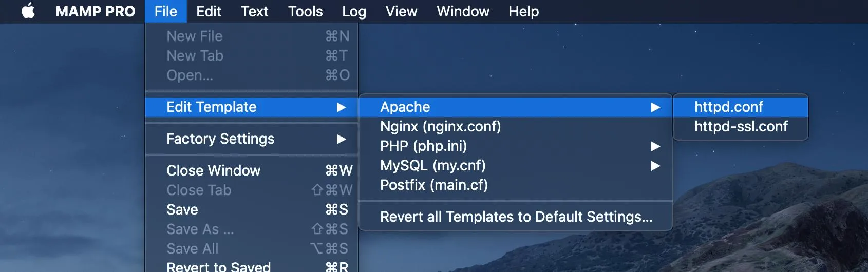868x272 pixels.
Task: Open the Log menu
Action: tap(354, 11)
